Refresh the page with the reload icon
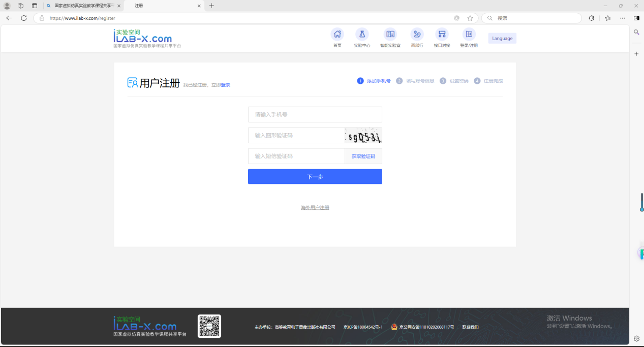 pyautogui.click(x=23, y=18)
